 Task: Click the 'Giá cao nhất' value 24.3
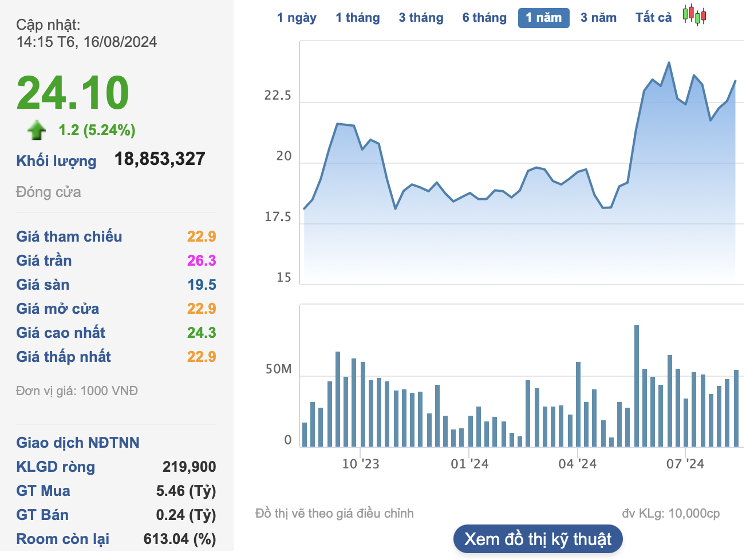[202, 333]
